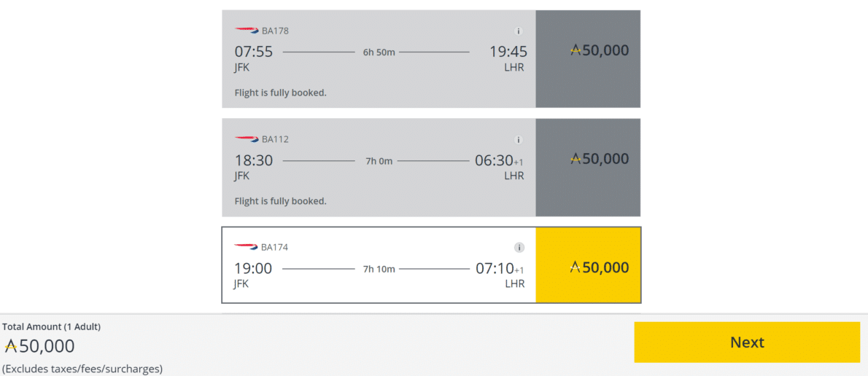Click British Airways logo beside BA178

point(247,30)
